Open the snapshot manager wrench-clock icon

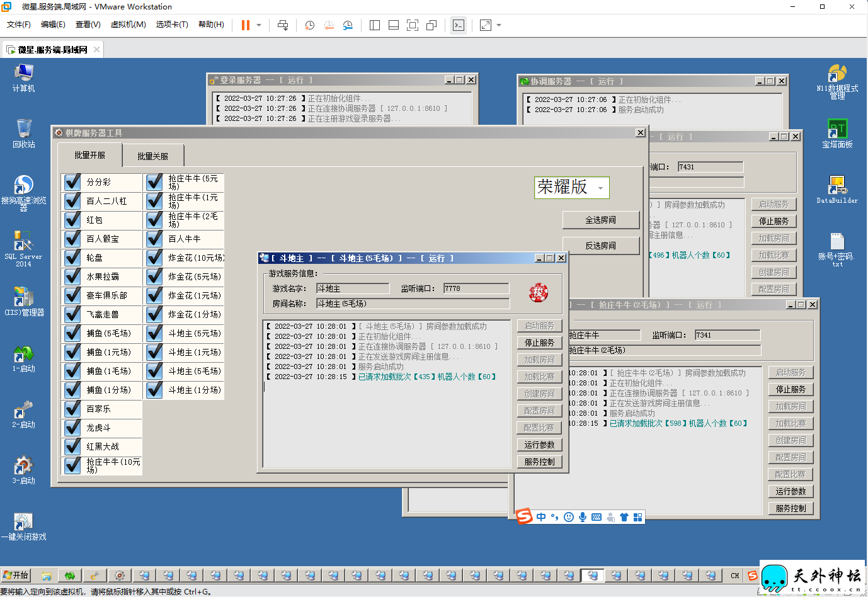(348, 25)
